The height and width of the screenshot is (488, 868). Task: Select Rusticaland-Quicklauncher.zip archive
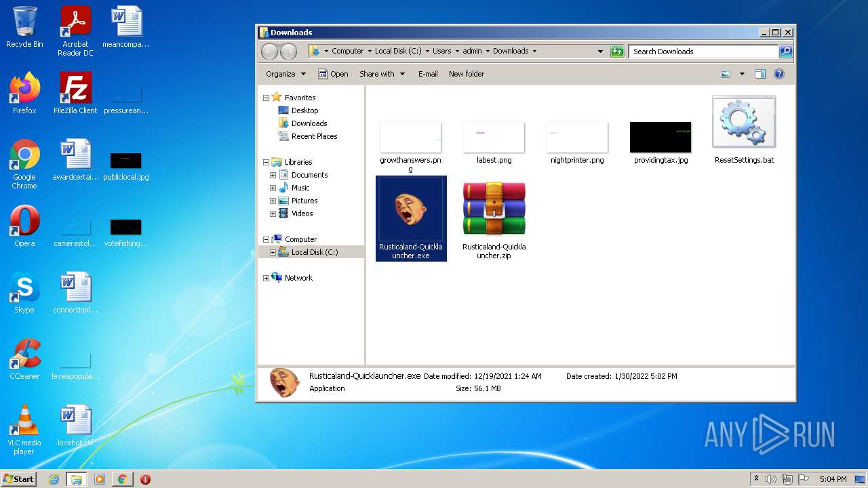(494, 220)
